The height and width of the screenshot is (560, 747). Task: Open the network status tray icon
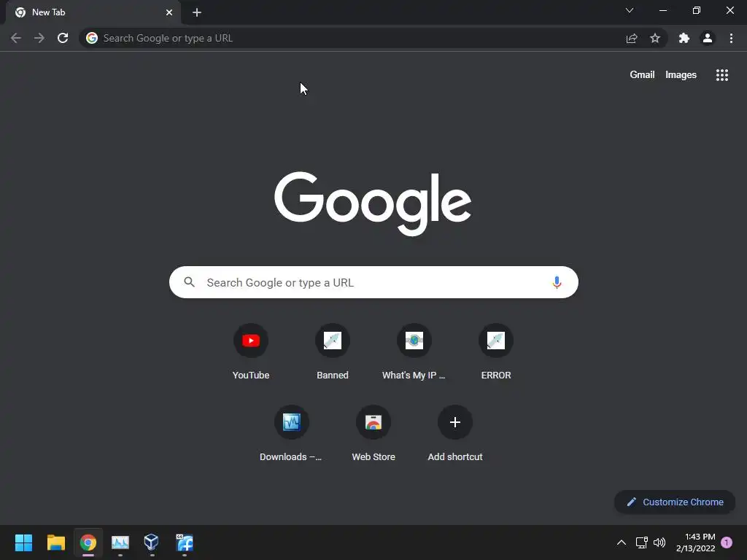pos(641,542)
